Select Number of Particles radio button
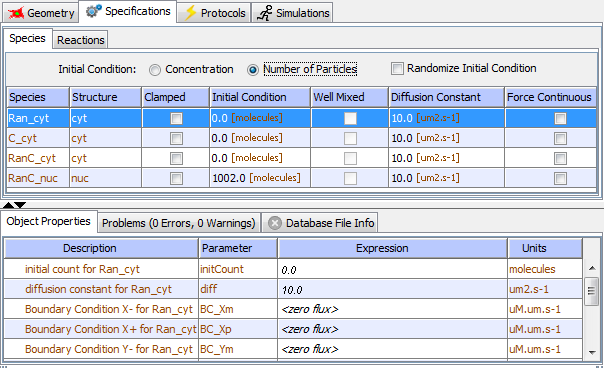Image resolution: width=604 pixels, height=368 pixels. coord(253,70)
